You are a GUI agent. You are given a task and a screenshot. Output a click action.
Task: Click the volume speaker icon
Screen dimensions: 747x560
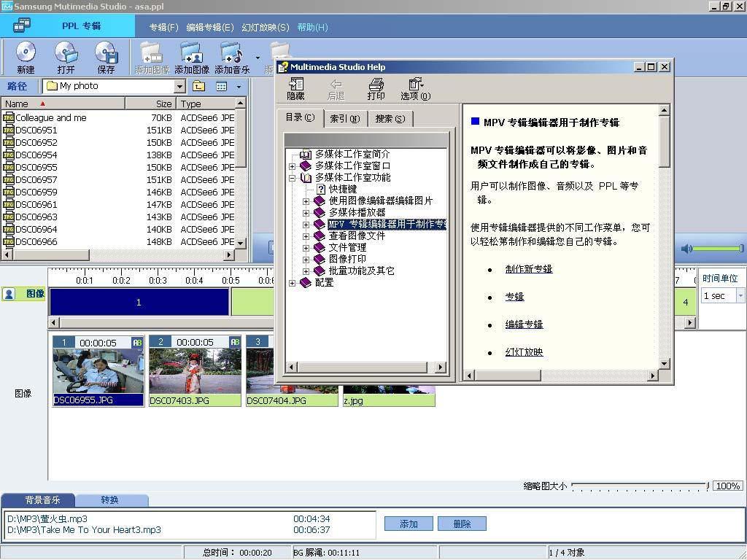pyautogui.click(x=686, y=248)
